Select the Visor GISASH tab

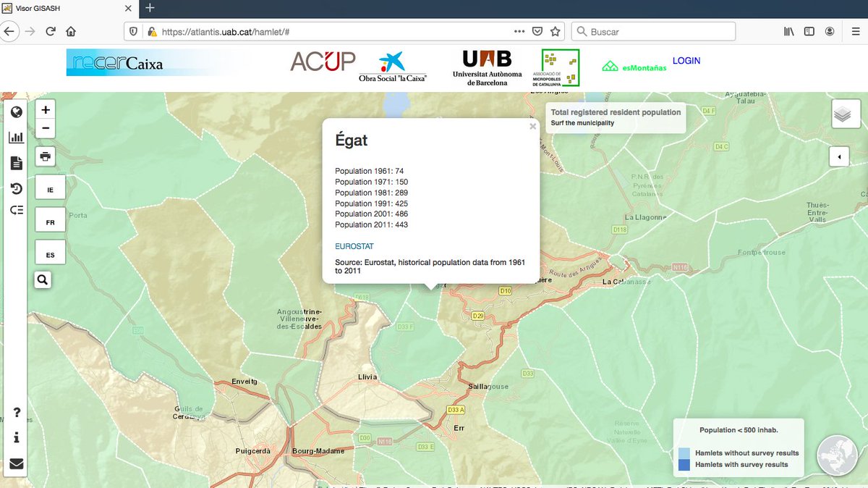(x=69, y=8)
